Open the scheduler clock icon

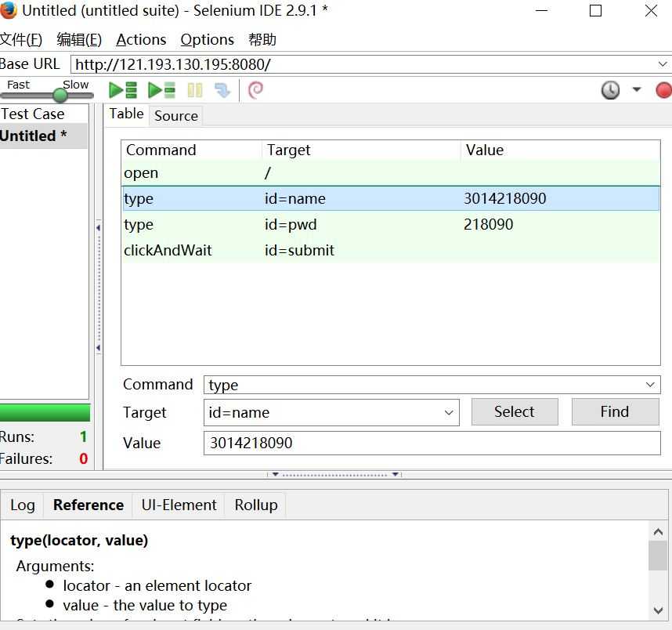point(610,90)
